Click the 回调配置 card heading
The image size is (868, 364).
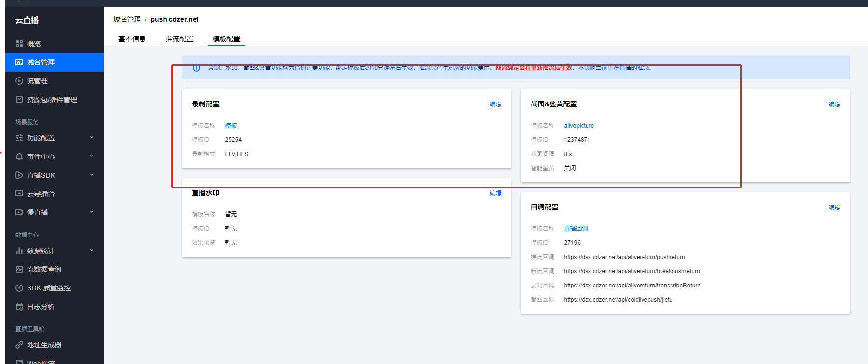tap(544, 207)
